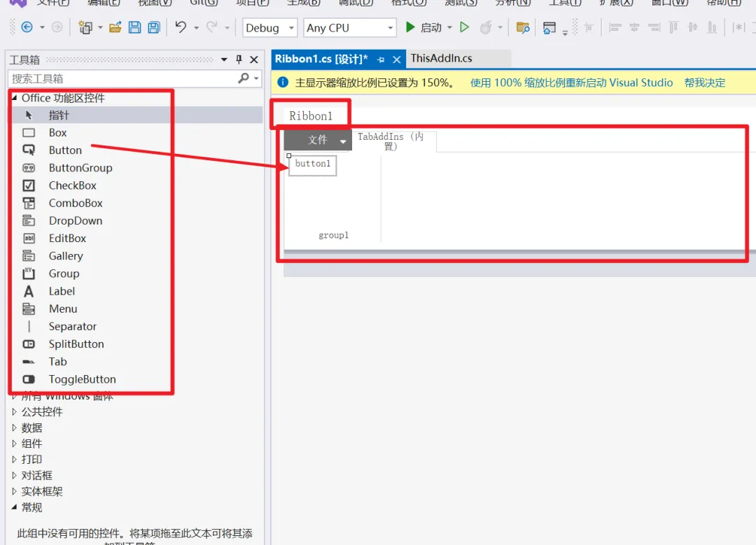The image size is (756, 545).
Task: Select the TabAddIns (内置) ribbon tab
Action: [x=391, y=141]
